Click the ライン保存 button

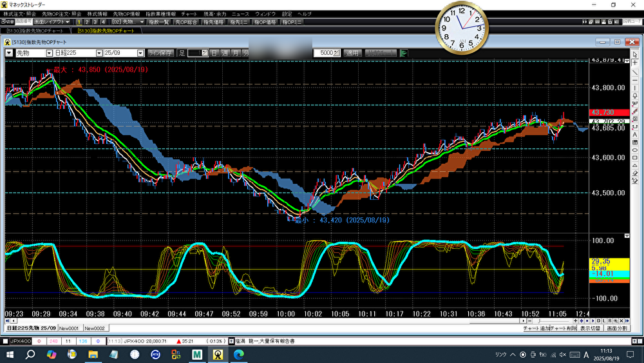pyautogui.click(x=160, y=53)
